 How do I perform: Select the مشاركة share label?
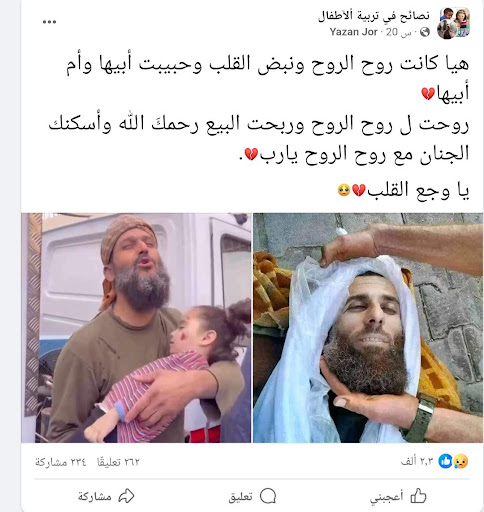pyautogui.click(x=95, y=496)
